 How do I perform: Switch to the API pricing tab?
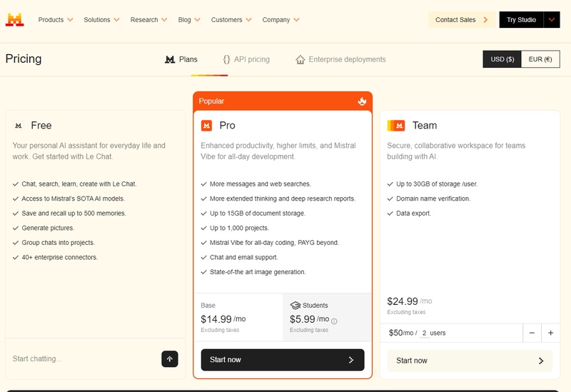coord(246,59)
